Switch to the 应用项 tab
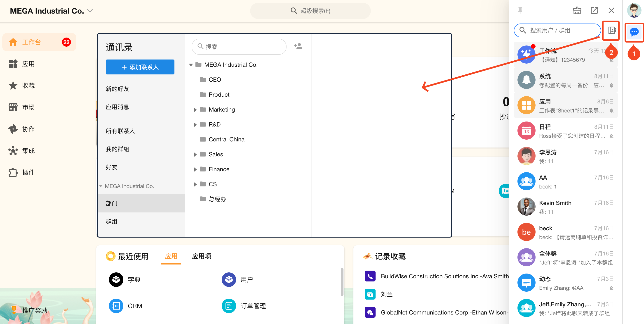 (x=201, y=256)
